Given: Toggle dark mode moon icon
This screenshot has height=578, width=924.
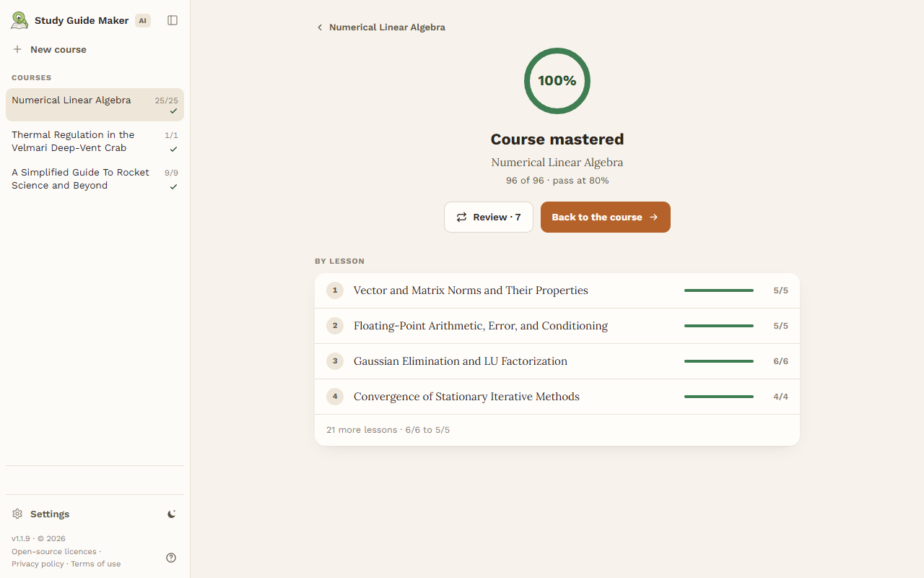Looking at the screenshot, I should [172, 514].
